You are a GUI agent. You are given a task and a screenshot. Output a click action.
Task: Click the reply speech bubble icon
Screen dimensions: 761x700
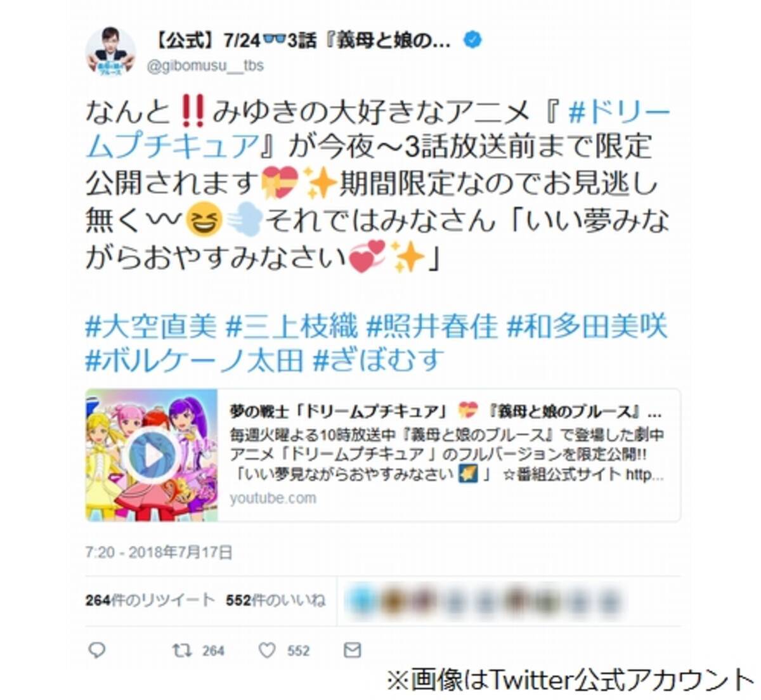pos(96,650)
